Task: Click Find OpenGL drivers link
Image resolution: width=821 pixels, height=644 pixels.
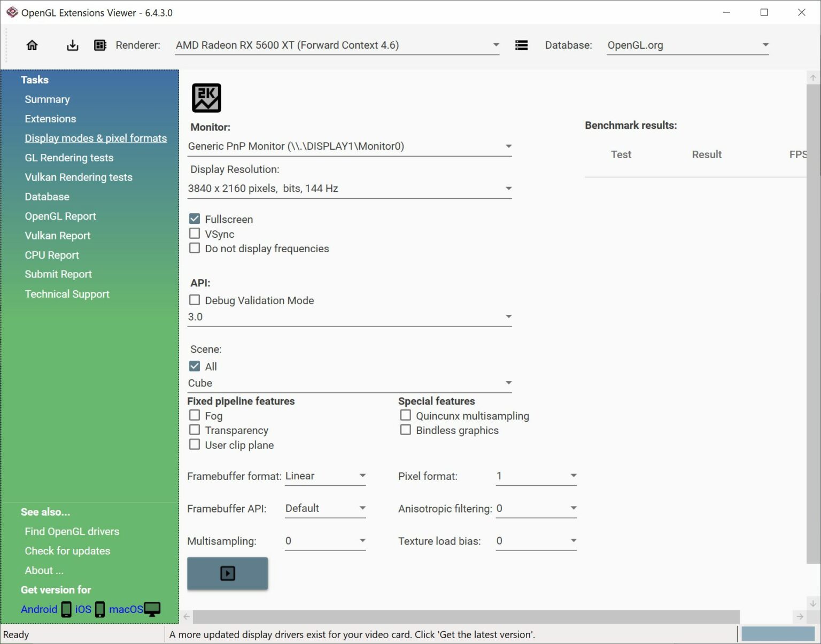Action: pyautogui.click(x=72, y=531)
